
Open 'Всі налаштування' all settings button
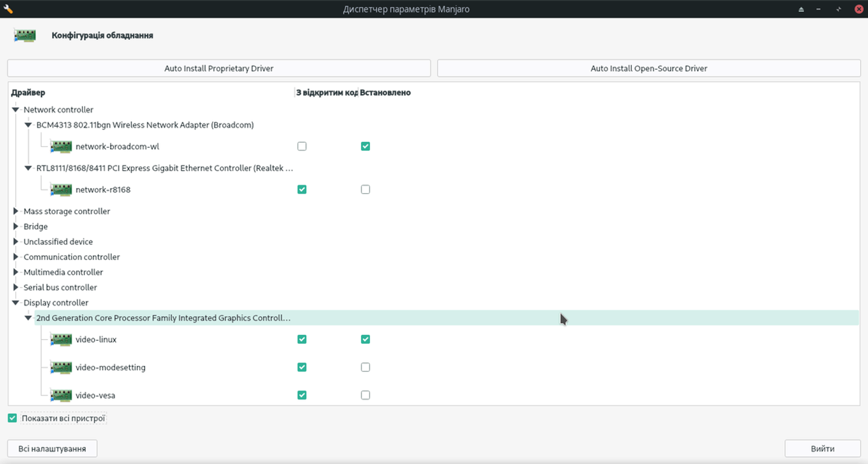(52, 449)
